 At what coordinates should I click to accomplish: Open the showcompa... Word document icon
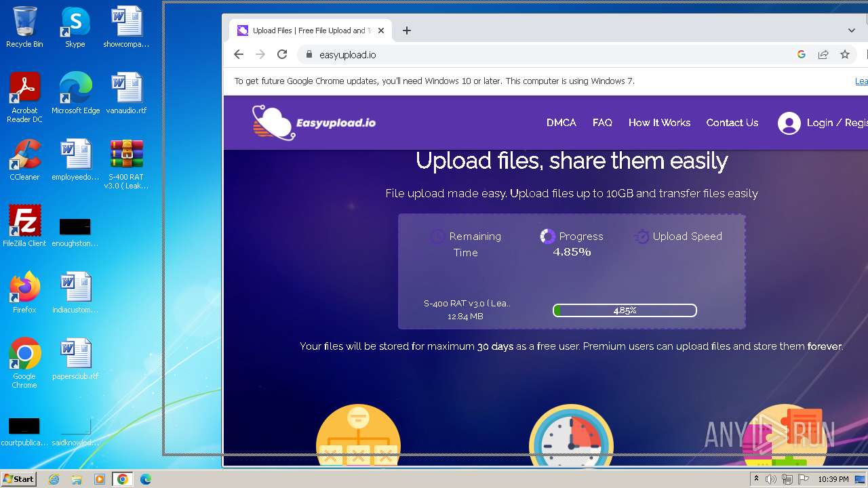point(126,27)
